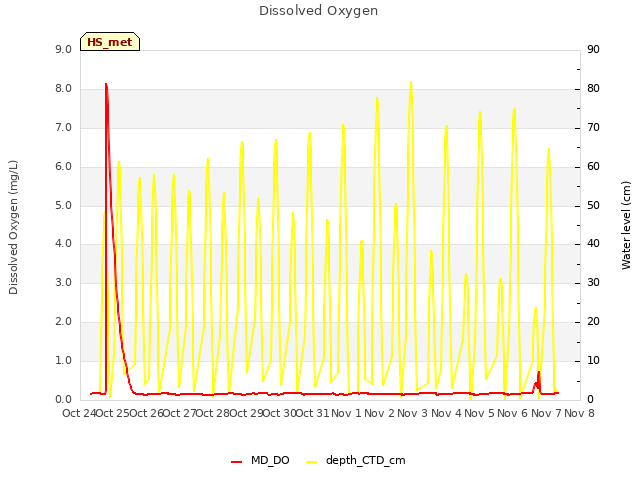The width and height of the screenshot is (640, 480).
Task: Select the yellow depth_CTD_cm legend swatch
Action: [311, 462]
